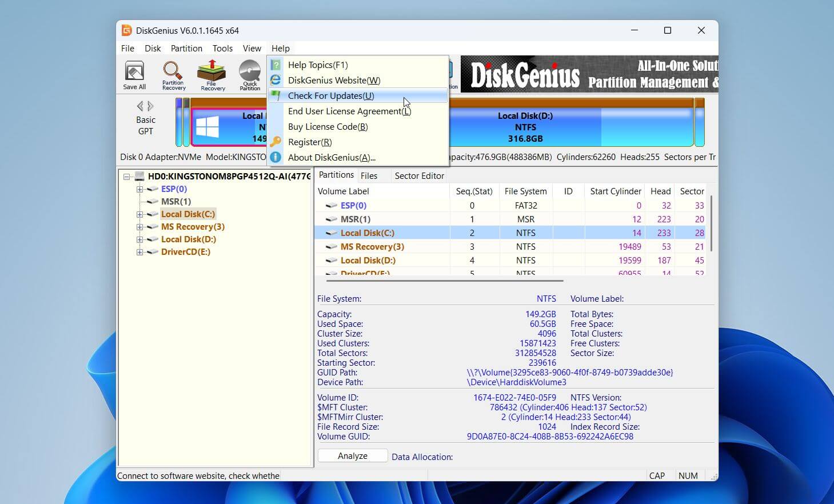Open About DiskGenius from Help menu
The width and height of the screenshot is (834, 504).
point(331,158)
